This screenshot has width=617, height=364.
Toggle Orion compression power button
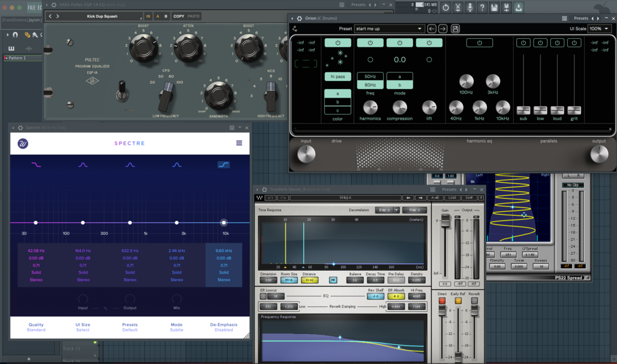coord(400,42)
